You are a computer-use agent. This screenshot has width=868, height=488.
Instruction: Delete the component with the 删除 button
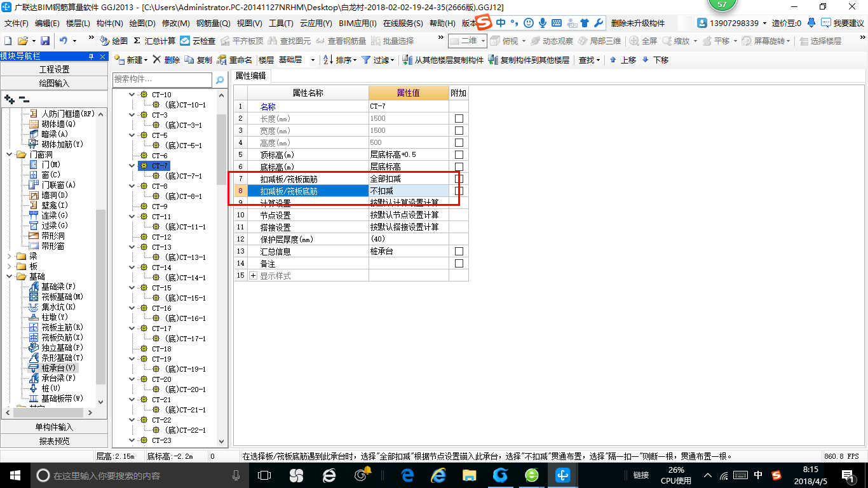tap(166, 60)
